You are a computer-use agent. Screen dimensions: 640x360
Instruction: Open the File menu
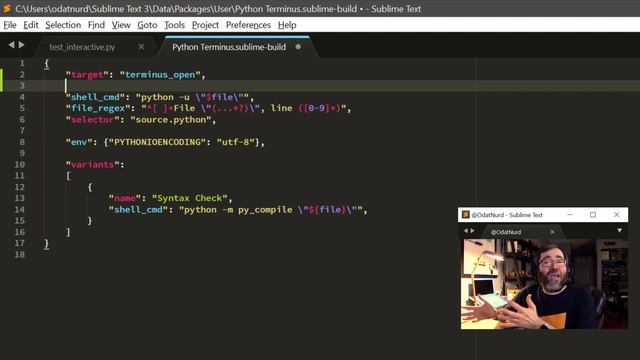[10, 25]
